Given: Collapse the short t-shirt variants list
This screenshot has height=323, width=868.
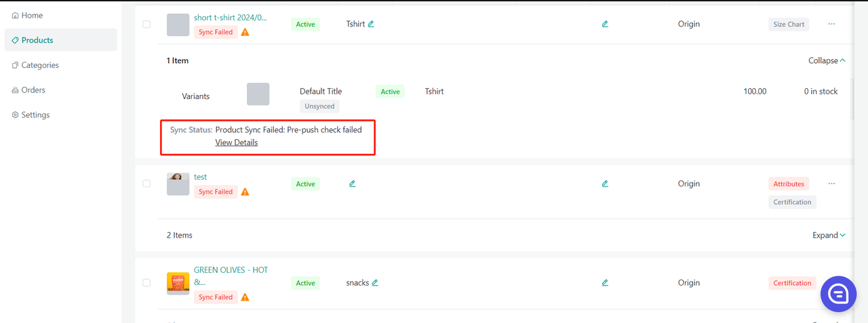Looking at the screenshot, I should point(827,60).
